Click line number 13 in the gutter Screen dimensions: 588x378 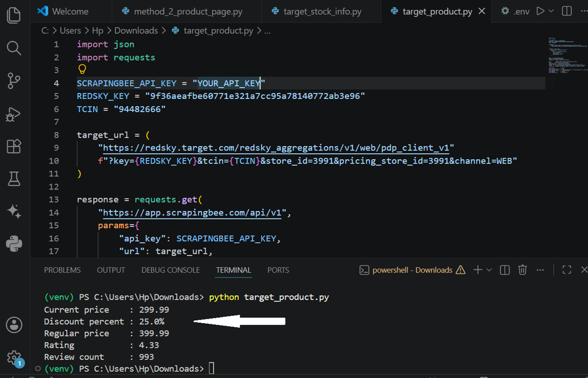coord(53,200)
